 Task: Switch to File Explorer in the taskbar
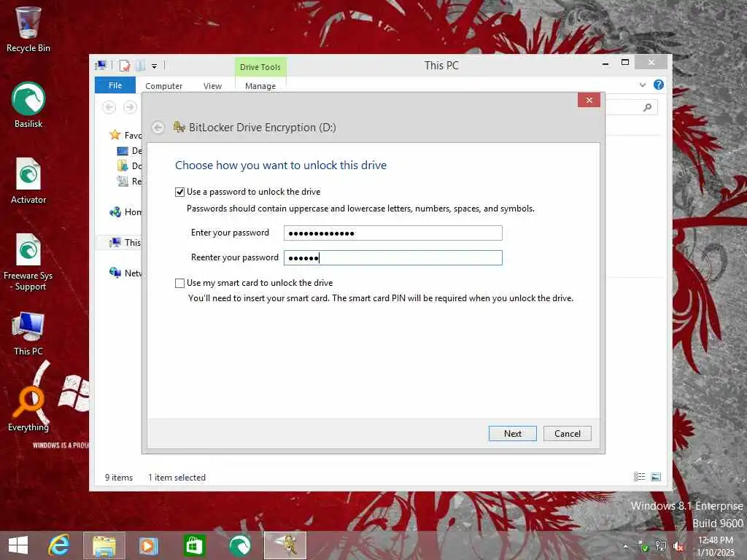pos(104,545)
